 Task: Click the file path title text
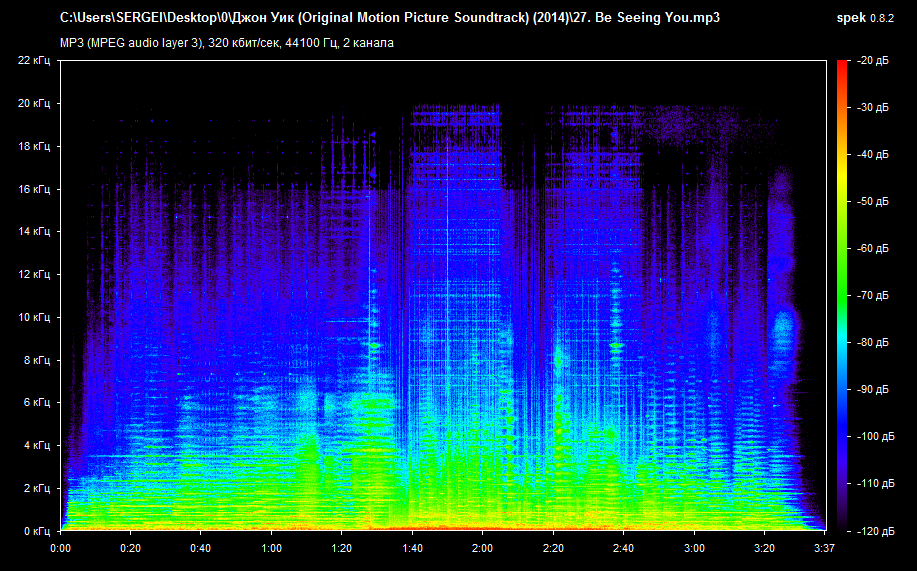[390, 18]
